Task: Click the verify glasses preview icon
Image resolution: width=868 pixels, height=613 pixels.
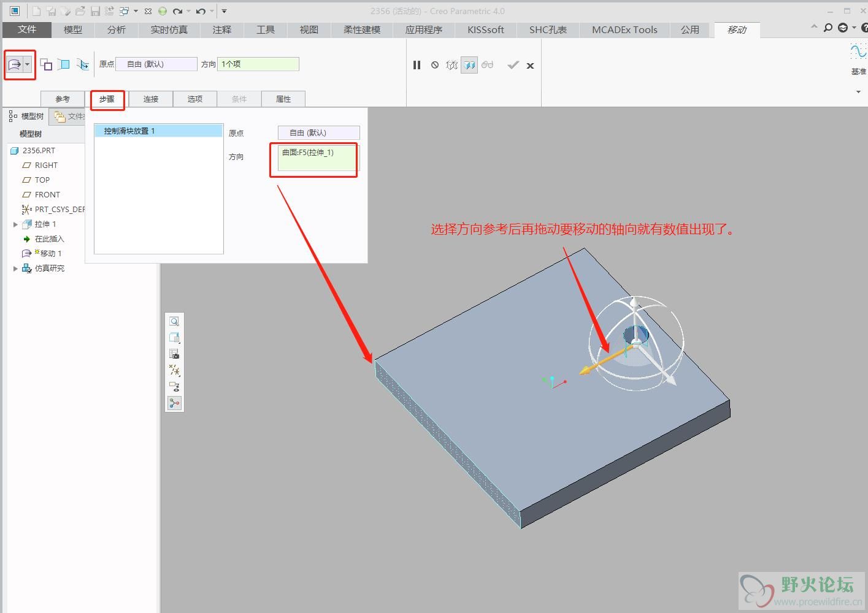Action: click(488, 65)
